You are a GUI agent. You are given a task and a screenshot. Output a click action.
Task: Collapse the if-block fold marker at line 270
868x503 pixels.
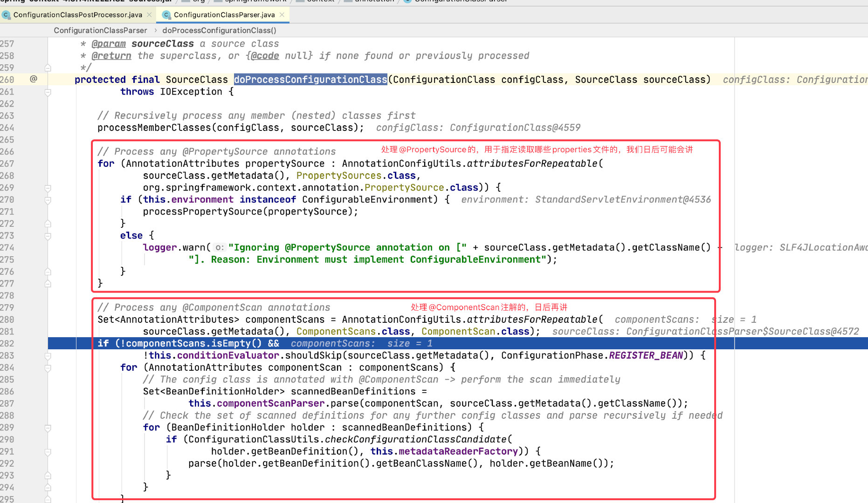pyautogui.click(x=48, y=200)
